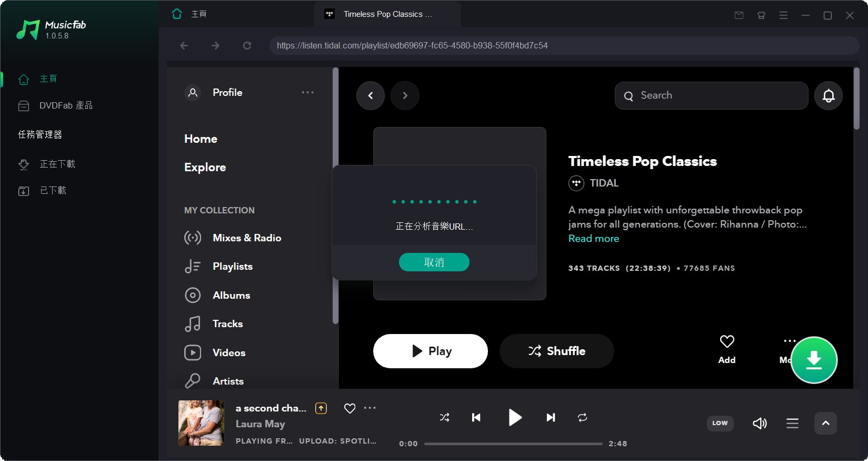Go to TIDAL Home

[201, 139]
